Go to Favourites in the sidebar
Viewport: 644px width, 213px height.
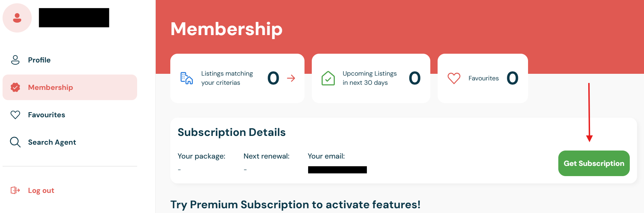click(x=70, y=115)
